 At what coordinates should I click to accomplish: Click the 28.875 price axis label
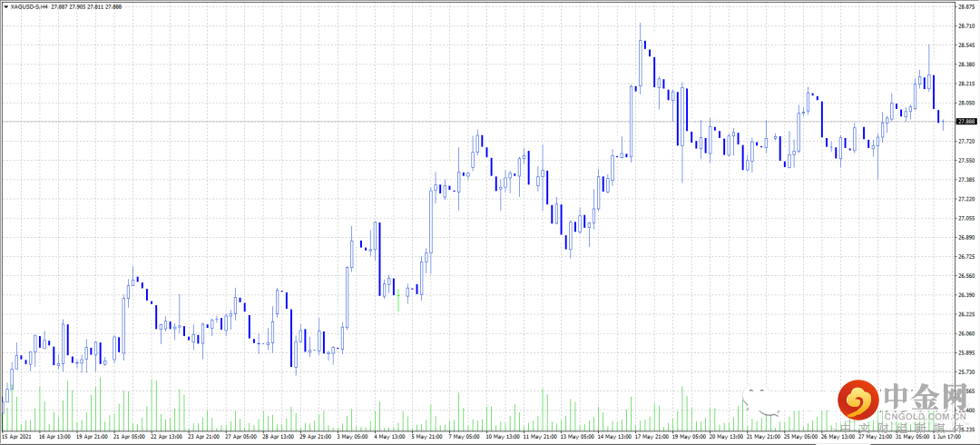pos(965,7)
